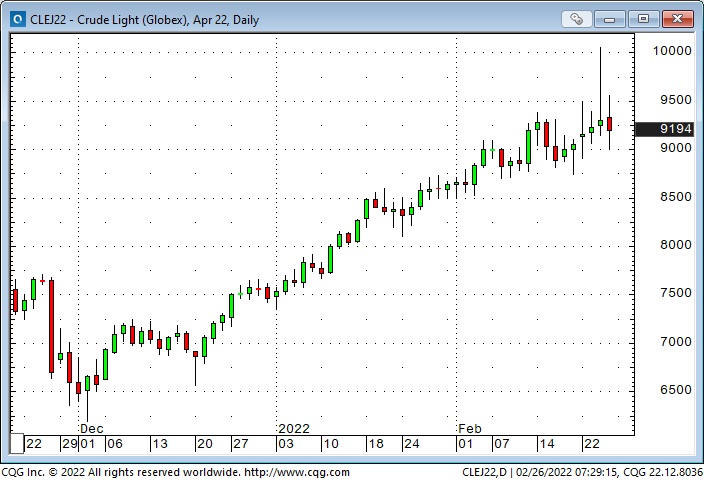Image resolution: width=704 pixels, height=480 pixels.
Task: Click the date label 10 on time axis
Action: pyautogui.click(x=331, y=444)
